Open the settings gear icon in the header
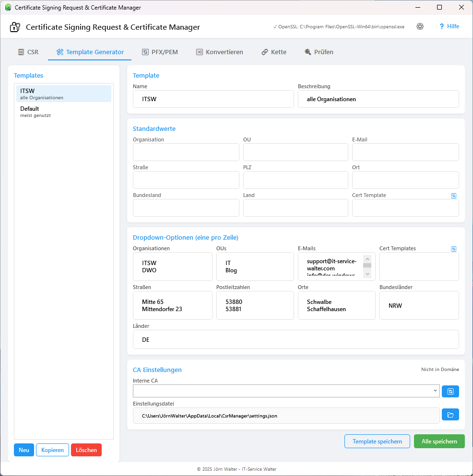The image size is (473, 476). pyautogui.click(x=420, y=26)
